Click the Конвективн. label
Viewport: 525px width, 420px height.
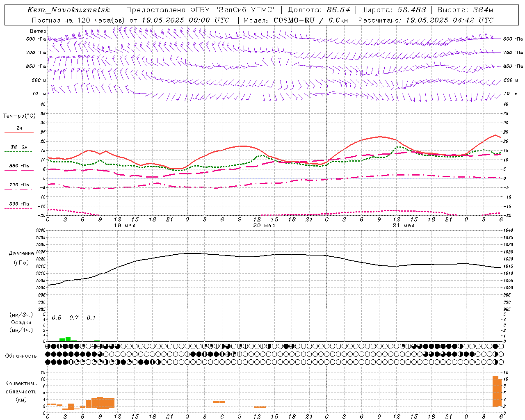[21, 383]
